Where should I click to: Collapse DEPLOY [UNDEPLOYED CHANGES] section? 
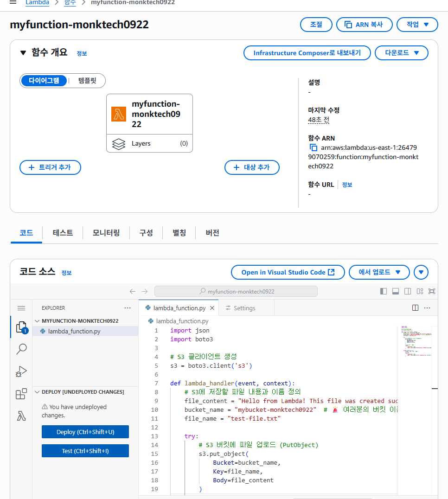[37, 392]
